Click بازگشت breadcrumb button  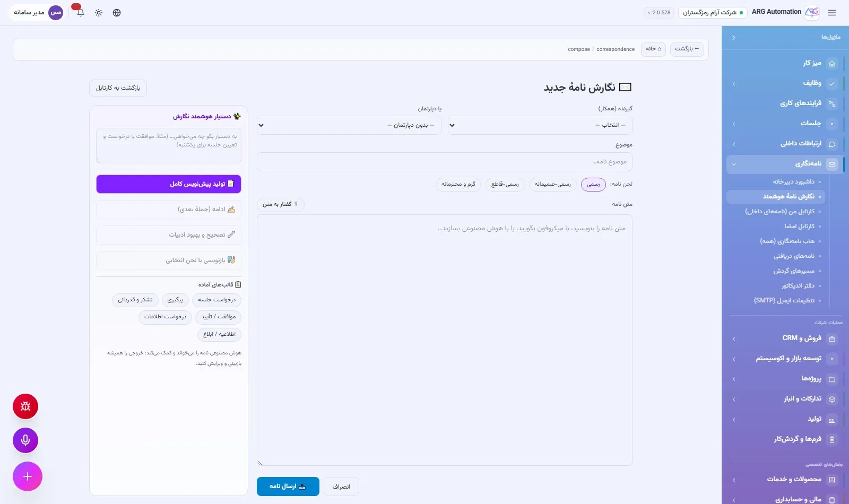click(687, 49)
